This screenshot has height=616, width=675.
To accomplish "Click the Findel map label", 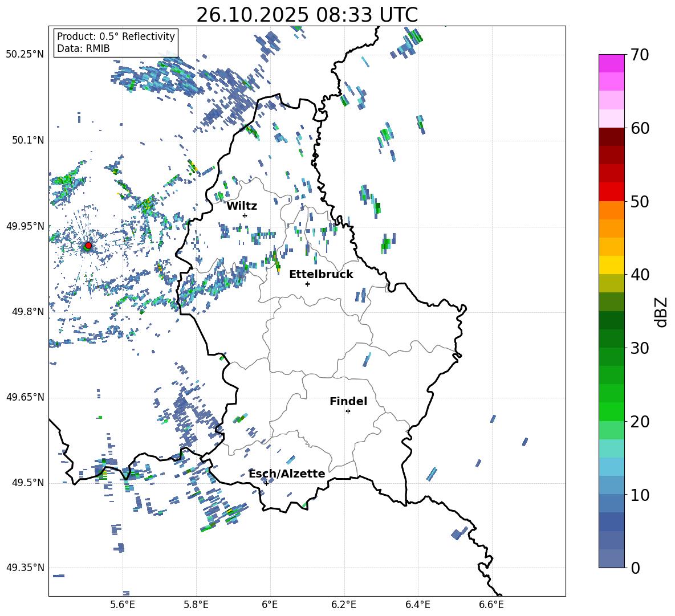I will tap(348, 401).
